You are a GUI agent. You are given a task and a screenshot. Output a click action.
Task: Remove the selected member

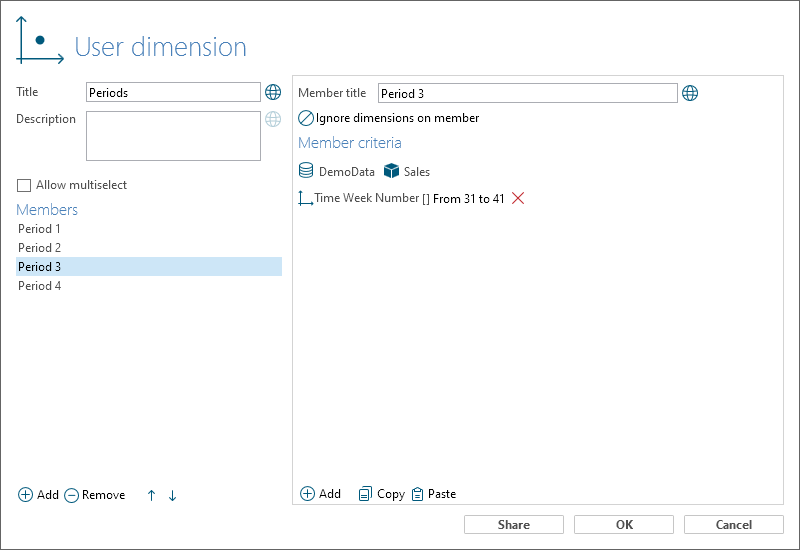coord(94,495)
